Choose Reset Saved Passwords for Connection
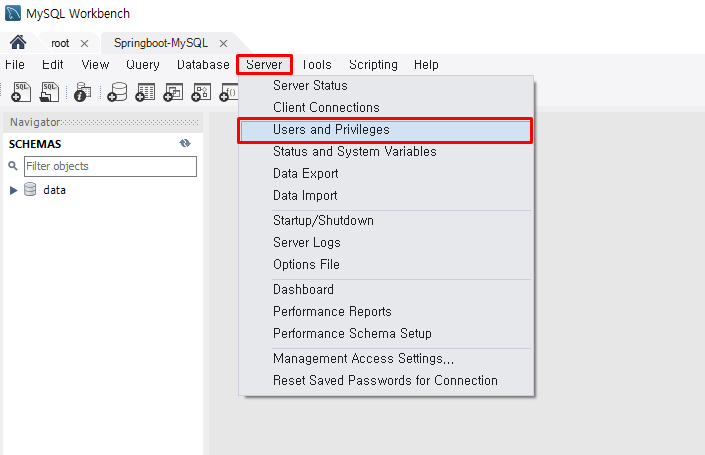705x455 pixels. [386, 381]
